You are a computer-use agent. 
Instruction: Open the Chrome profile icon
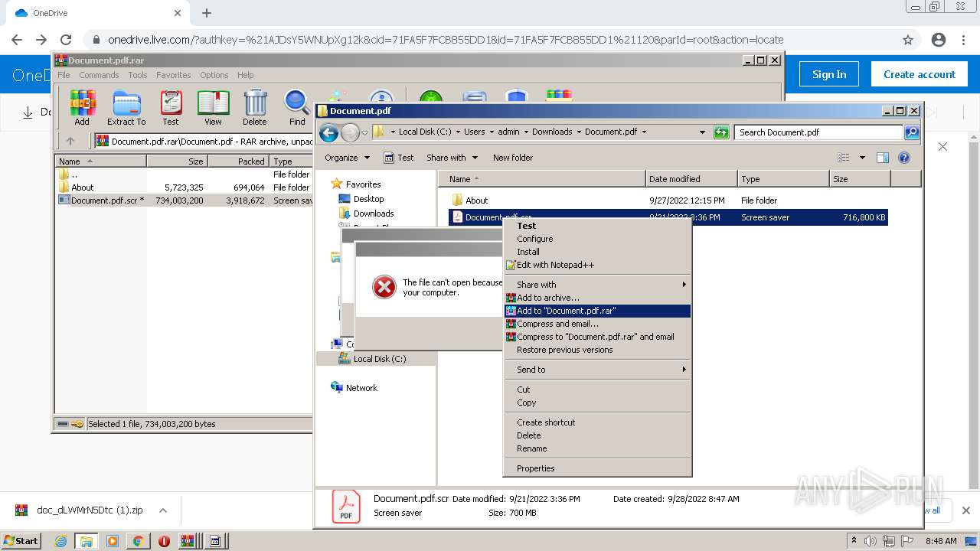coord(939,40)
